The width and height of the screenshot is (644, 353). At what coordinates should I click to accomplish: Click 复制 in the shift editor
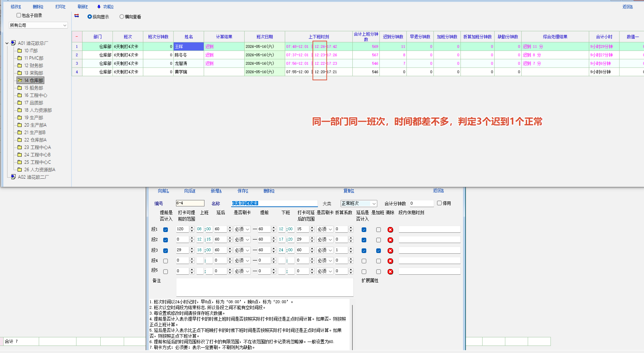(349, 191)
